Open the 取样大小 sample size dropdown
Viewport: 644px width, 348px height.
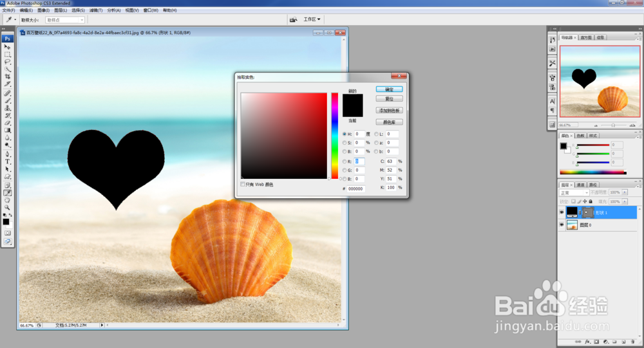click(x=65, y=20)
